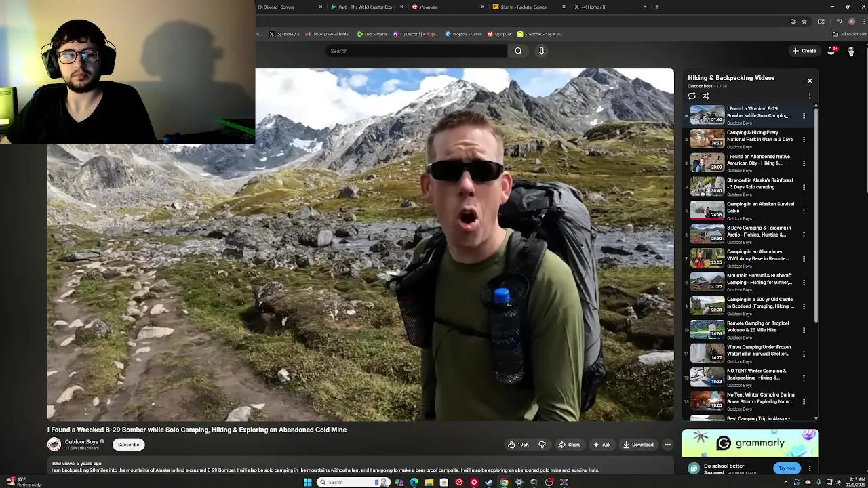Activate voice search microphone icon
This screenshot has width=868, height=488.
[541, 51]
